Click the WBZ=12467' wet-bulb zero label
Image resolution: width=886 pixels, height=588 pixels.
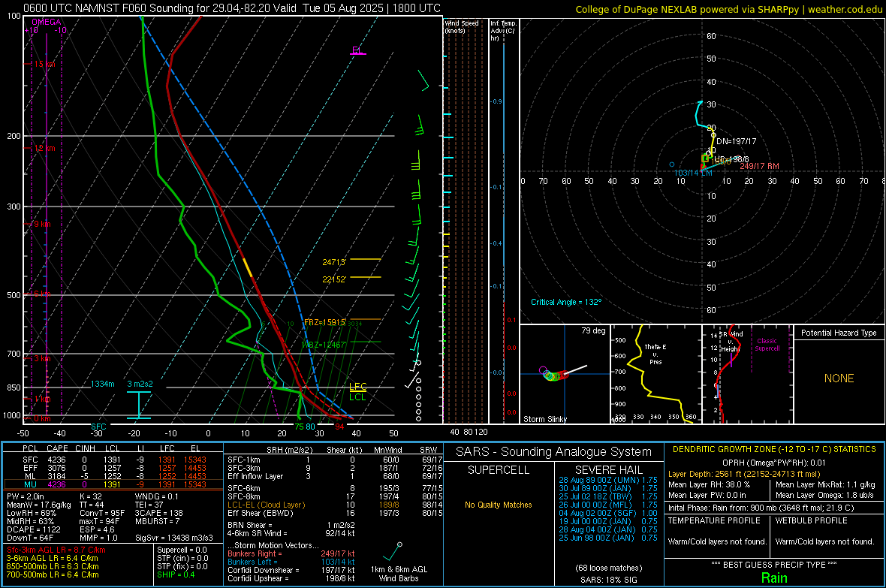pyautogui.click(x=324, y=345)
